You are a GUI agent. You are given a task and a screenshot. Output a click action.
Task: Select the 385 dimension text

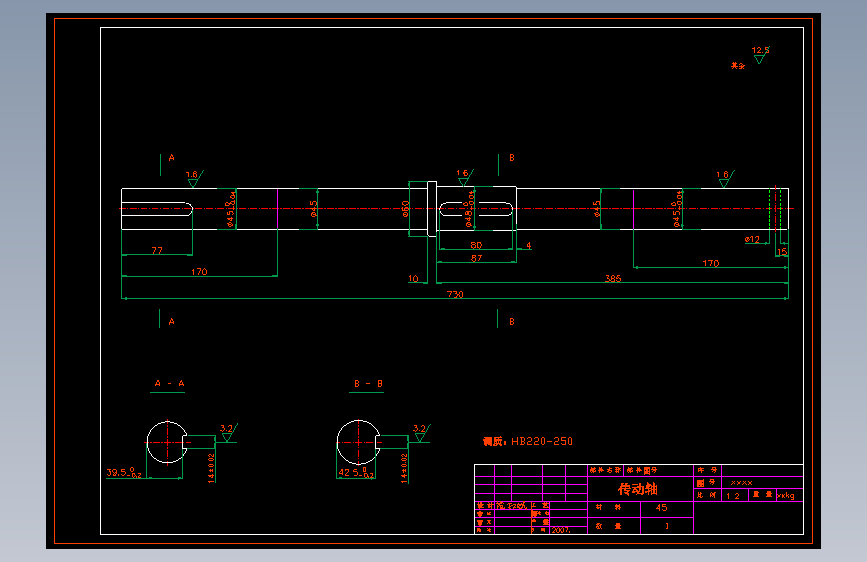click(613, 278)
